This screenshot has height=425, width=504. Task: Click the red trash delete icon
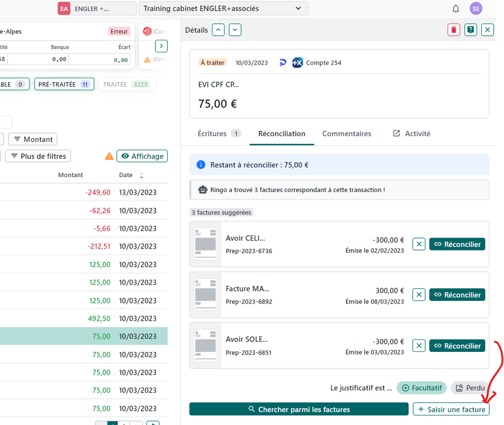tap(454, 30)
